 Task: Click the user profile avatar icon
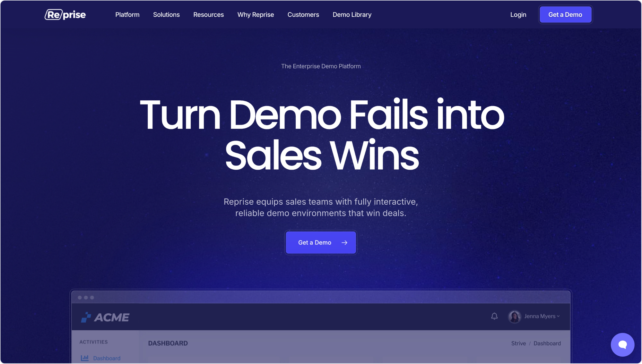[x=515, y=317]
